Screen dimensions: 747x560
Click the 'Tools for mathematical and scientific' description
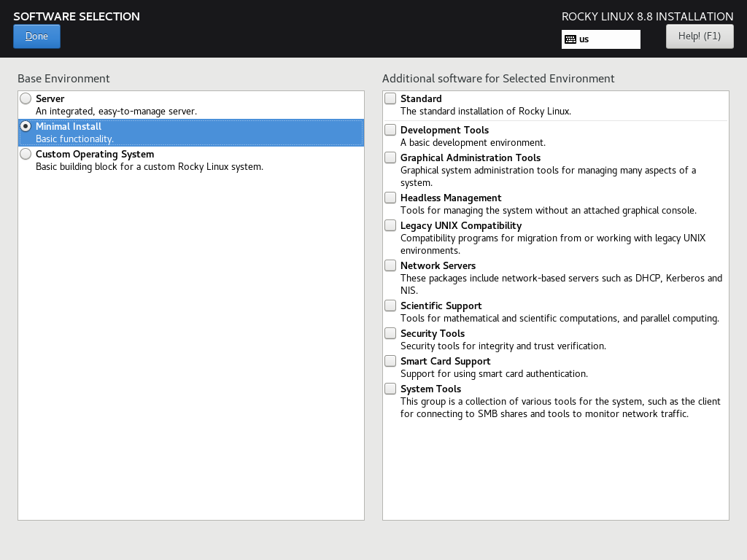487,319
